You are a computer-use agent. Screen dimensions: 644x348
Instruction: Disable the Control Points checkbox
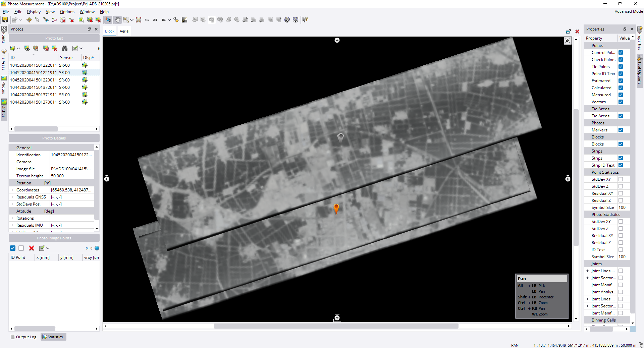pyautogui.click(x=621, y=53)
